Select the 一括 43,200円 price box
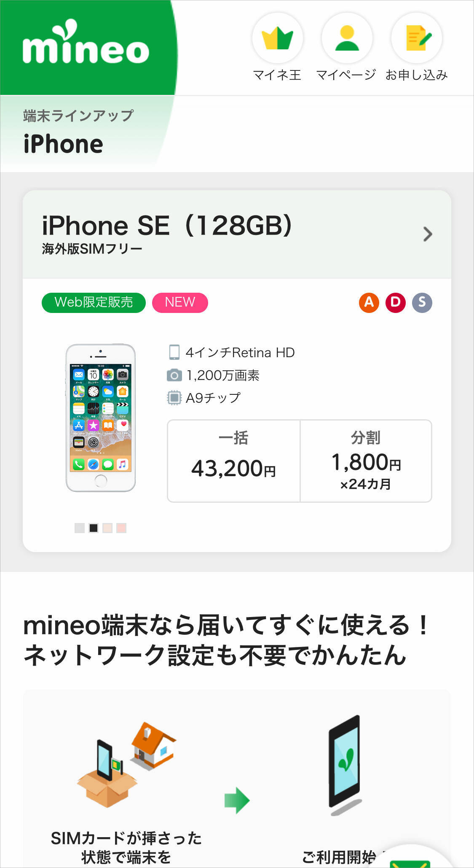Viewport: 474px width, 868px height. pos(234,461)
